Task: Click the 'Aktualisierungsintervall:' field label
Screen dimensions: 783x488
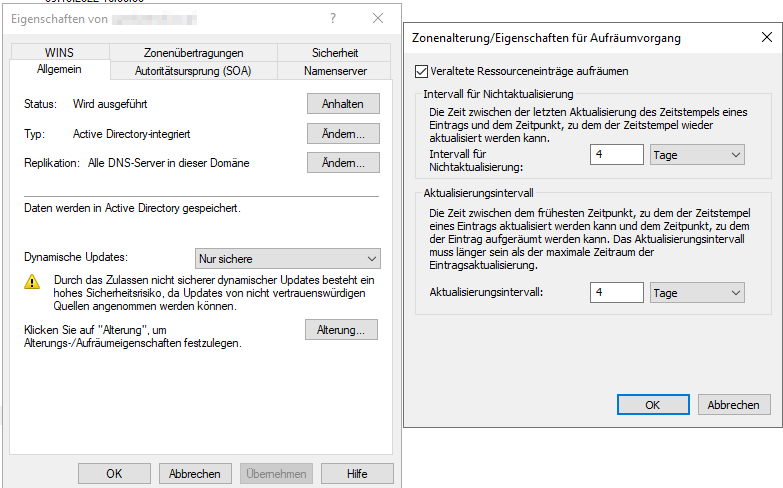Action: click(486, 292)
